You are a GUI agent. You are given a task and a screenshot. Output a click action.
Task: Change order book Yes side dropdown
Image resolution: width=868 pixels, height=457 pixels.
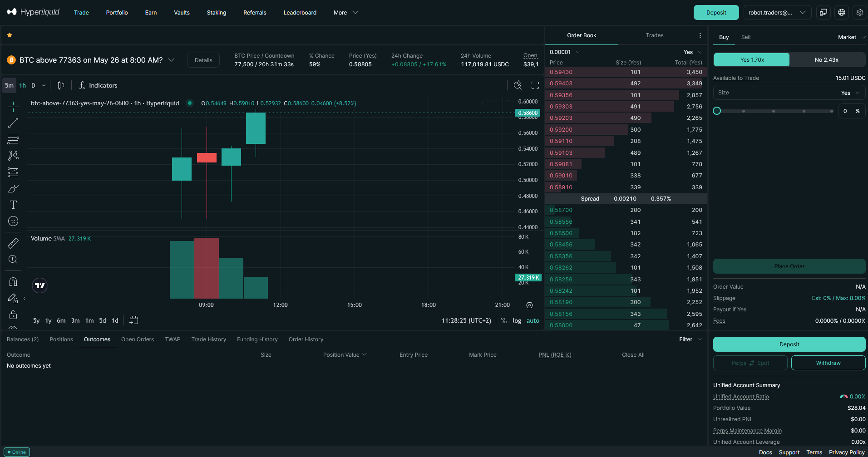click(x=693, y=52)
